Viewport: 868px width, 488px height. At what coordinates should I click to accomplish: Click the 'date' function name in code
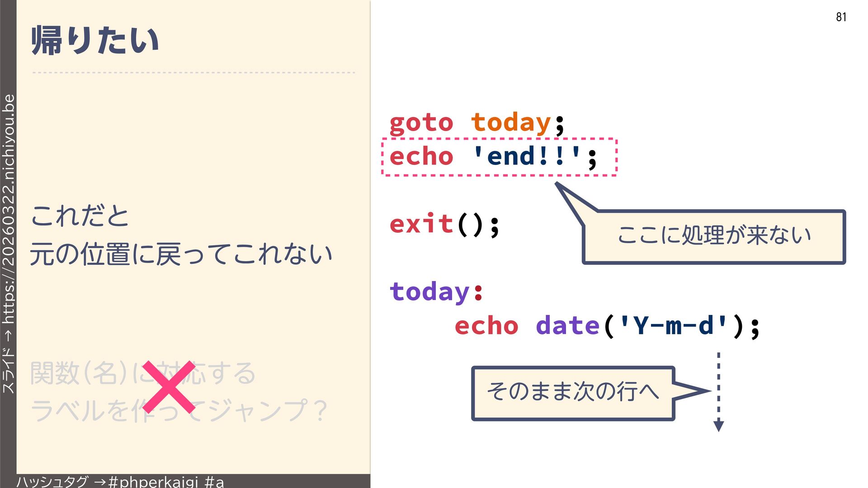click(x=567, y=326)
